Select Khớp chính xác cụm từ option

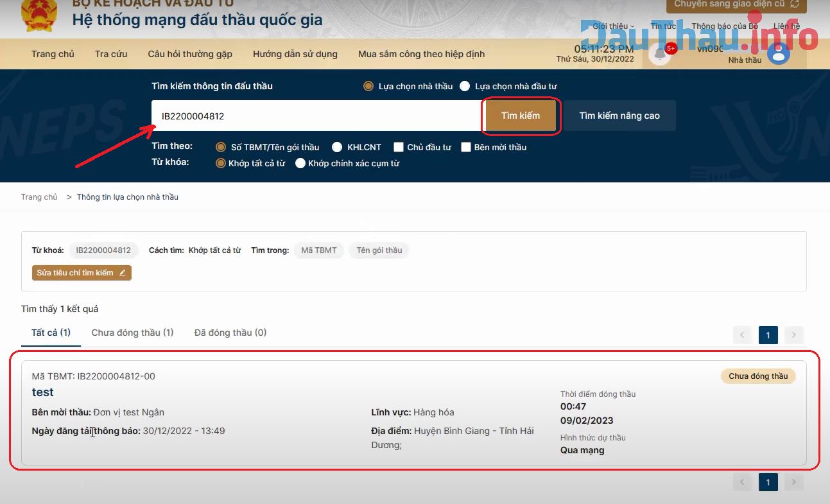click(300, 163)
